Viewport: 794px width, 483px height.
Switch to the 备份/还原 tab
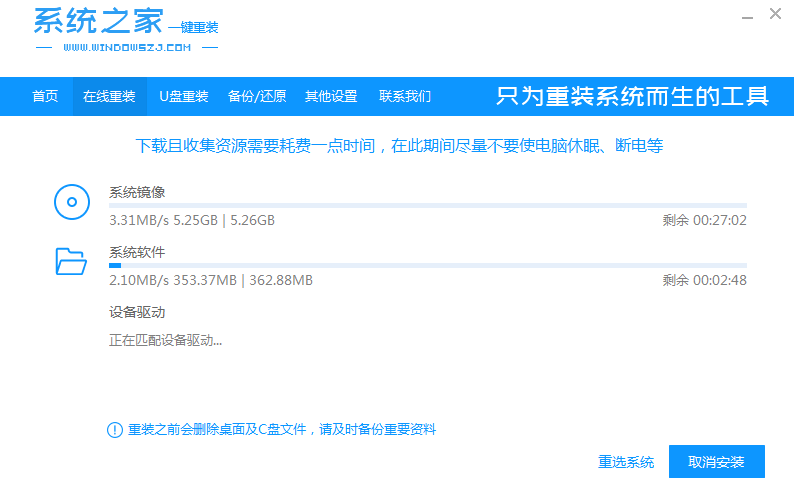257,97
